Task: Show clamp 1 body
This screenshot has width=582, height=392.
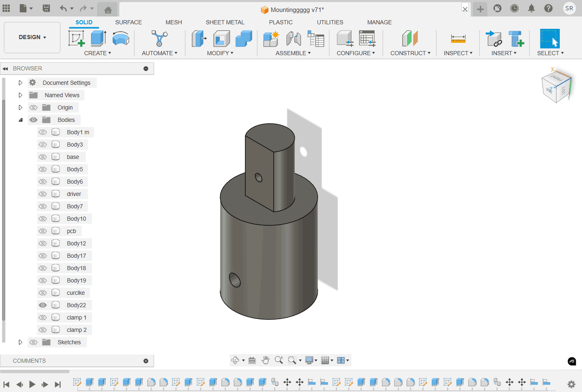Action: coord(42,317)
